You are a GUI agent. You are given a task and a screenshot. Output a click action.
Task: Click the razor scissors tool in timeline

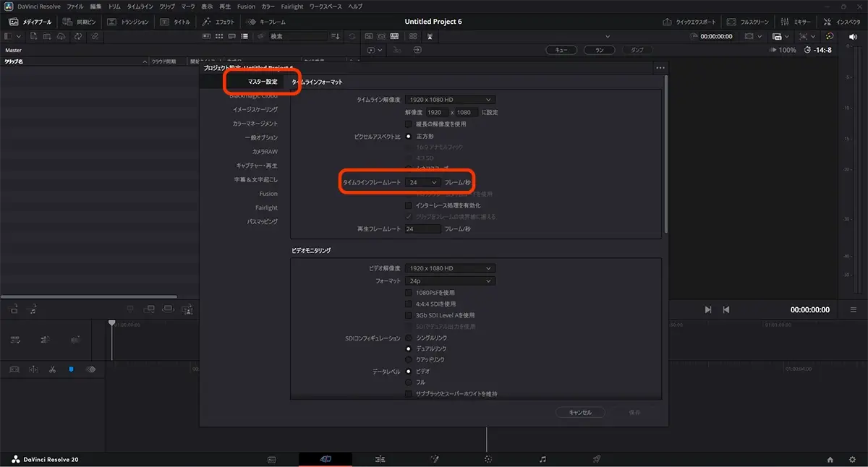52,369
